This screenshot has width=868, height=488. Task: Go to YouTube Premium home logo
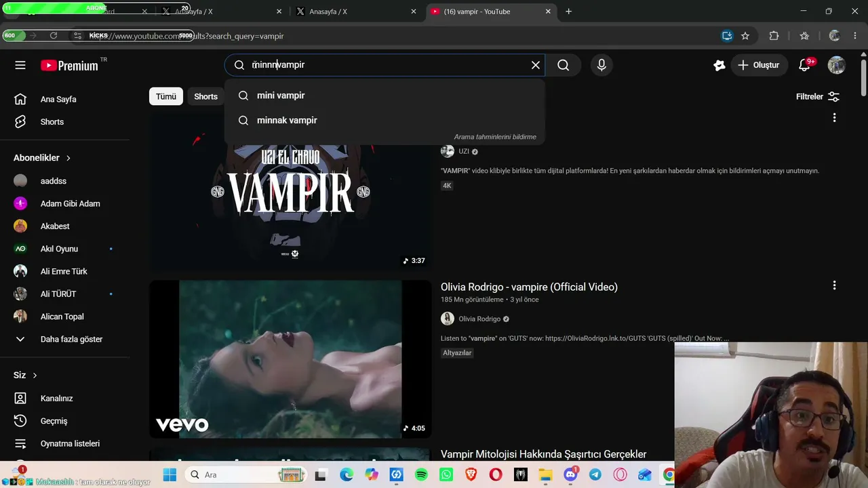coord(69,65)
